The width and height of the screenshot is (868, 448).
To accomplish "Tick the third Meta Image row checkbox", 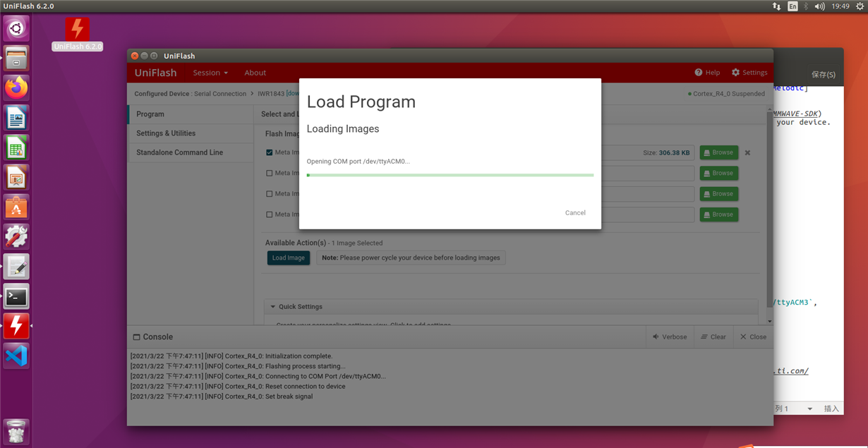I will [270, 194].
